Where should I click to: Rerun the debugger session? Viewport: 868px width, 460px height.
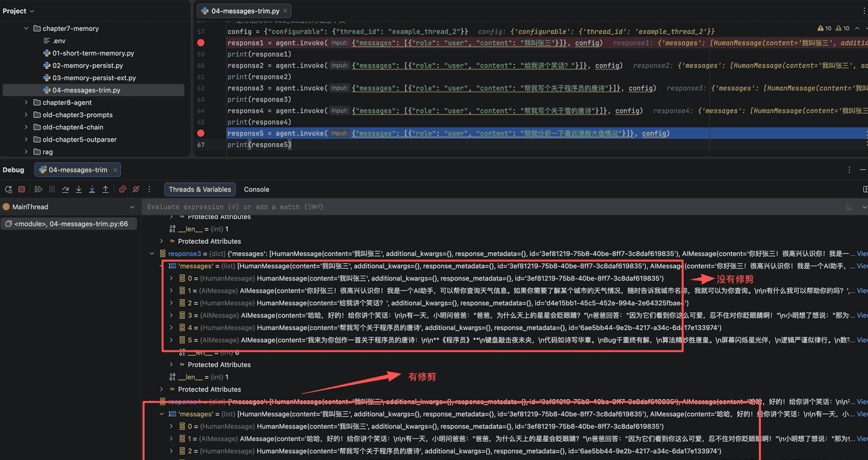point(8,189)
